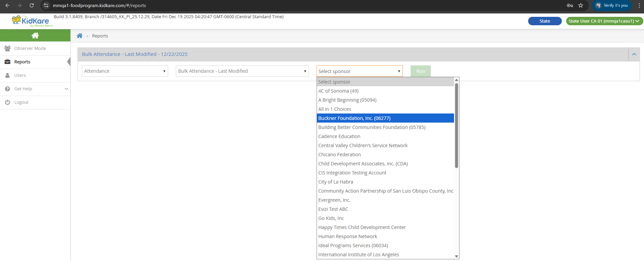Select Community Action Partnership of San Luis Obispo
644x261 pixels.
pos(385,191)
